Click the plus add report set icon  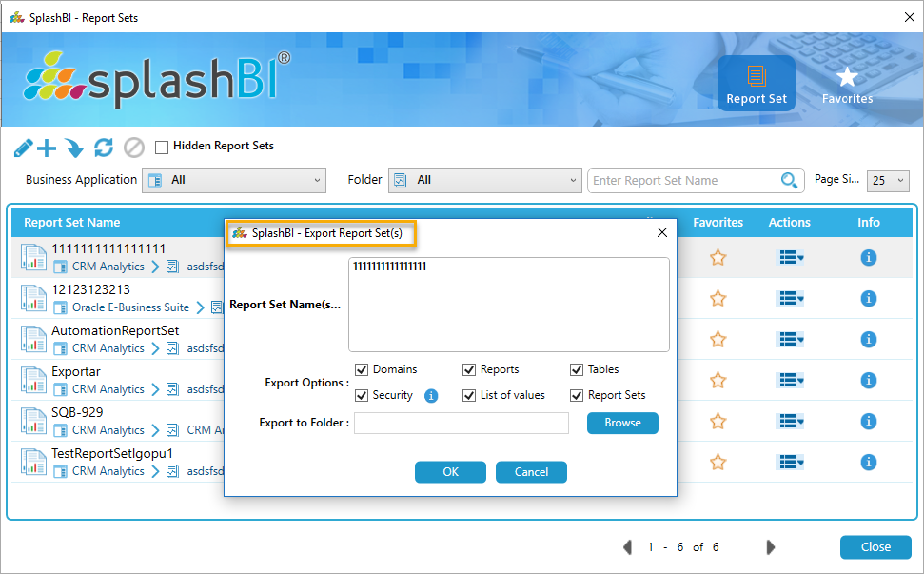[47, 148]
